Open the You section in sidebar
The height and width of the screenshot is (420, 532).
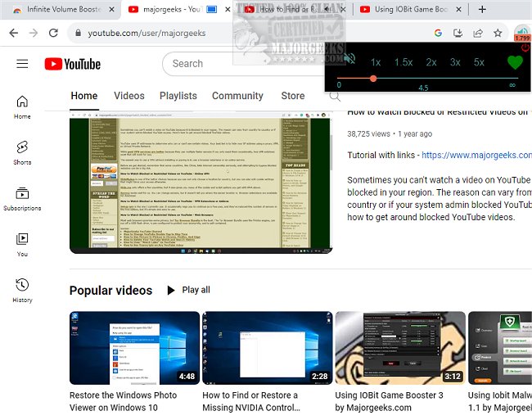pyautogui.click(x=22, y=245)
